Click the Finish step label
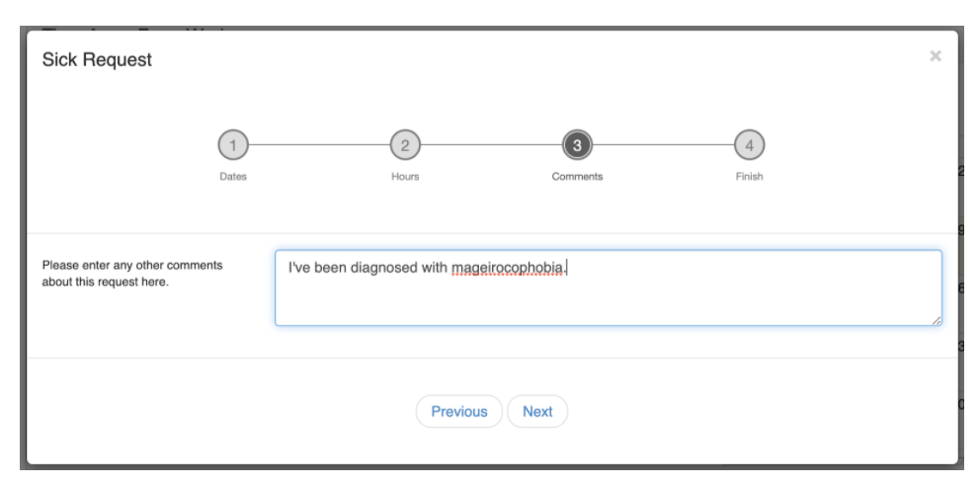The width and height of the screenshot is (980, 488). coord(749,177)
